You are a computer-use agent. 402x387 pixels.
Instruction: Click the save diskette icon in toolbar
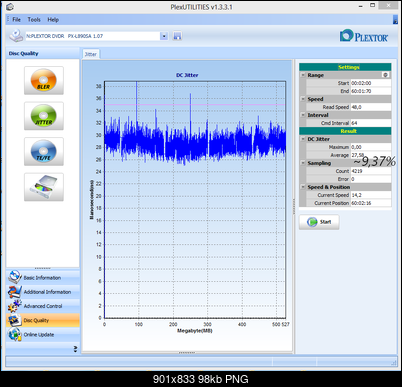point(177,36)
